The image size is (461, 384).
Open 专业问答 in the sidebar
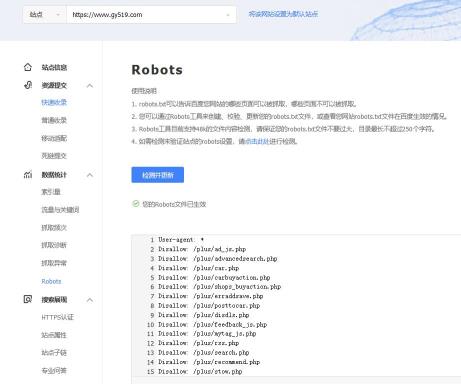[x=54, y=371]
